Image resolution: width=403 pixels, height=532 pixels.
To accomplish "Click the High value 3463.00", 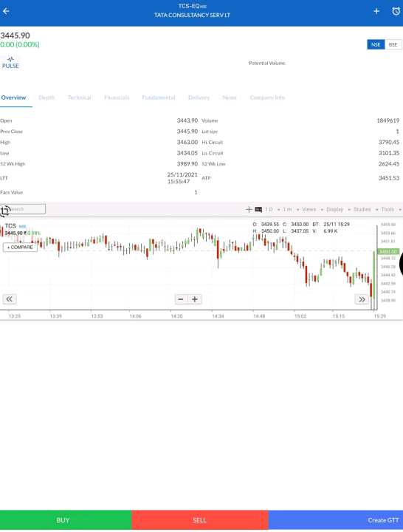I will [187, 142].
